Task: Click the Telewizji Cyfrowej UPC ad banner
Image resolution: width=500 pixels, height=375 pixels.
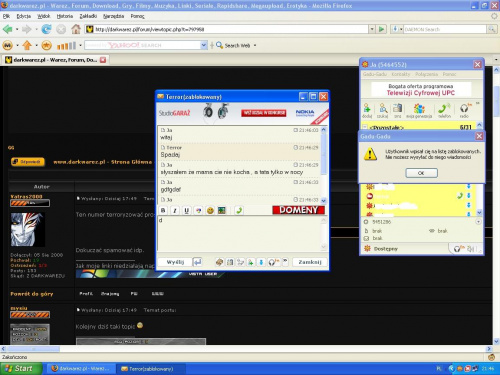Action: [421, 90]
